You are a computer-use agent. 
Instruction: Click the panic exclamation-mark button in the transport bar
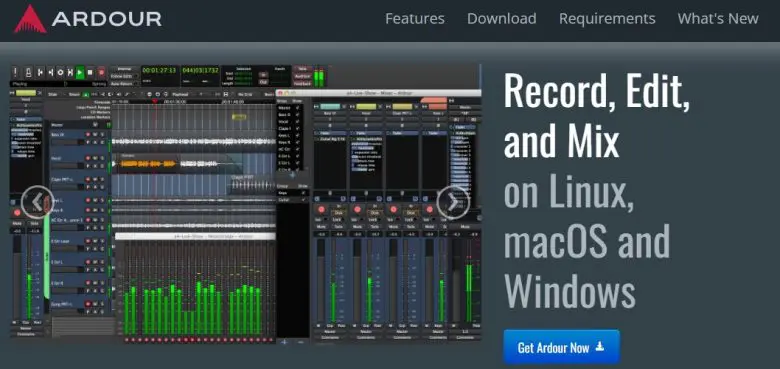[x=15, y=73]
